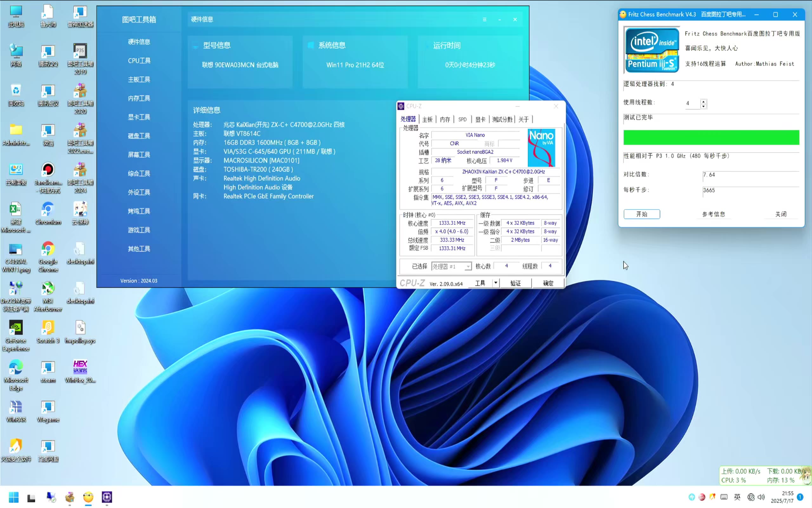Select the 腾讯会议 desktop shortcut
Screen dimensions: 812x508
pyautogui.click(x=48, y=95)
